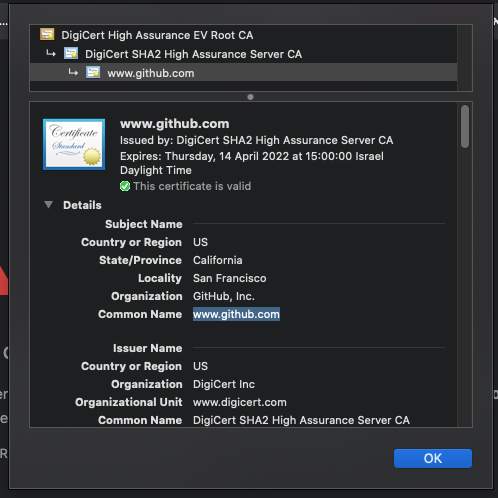Select DigiCert High Assurance EV Root CA row

pos(243,35)
